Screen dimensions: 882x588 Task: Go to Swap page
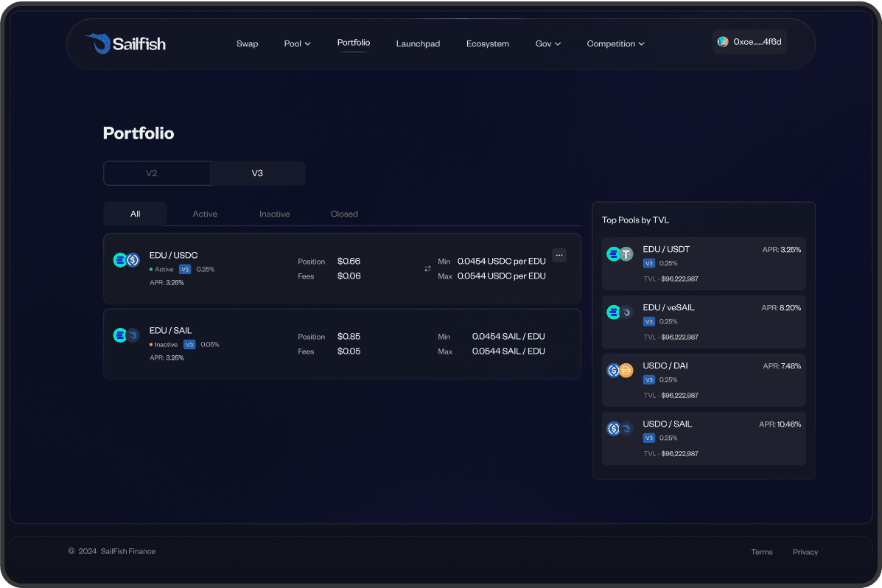pos(247,43)
